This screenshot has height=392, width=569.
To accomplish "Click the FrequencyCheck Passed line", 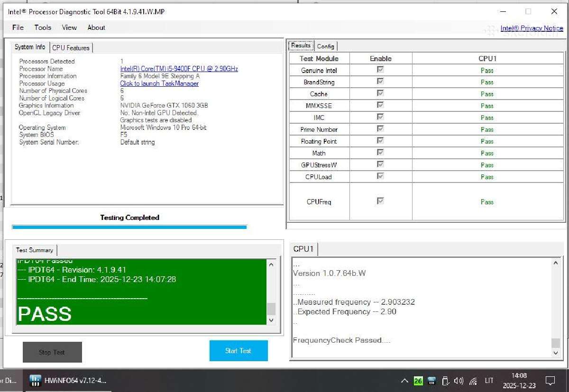I will coord(341,340).
